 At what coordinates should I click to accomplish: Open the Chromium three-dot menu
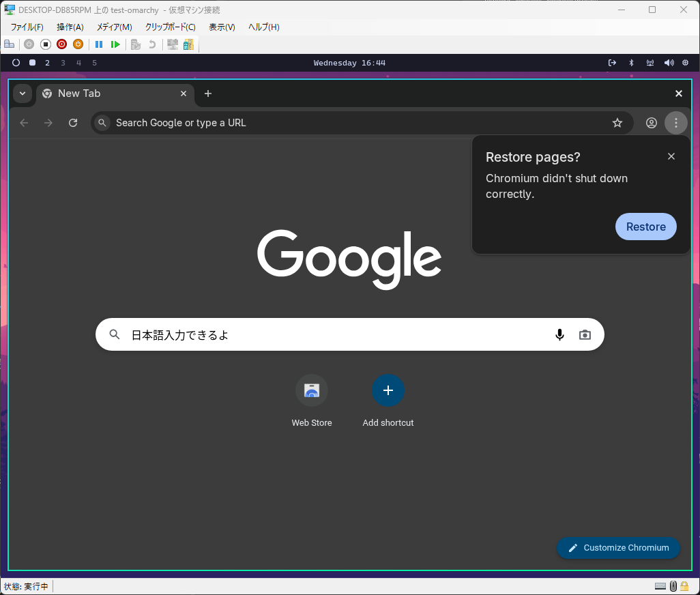click(x=676, y=123)
